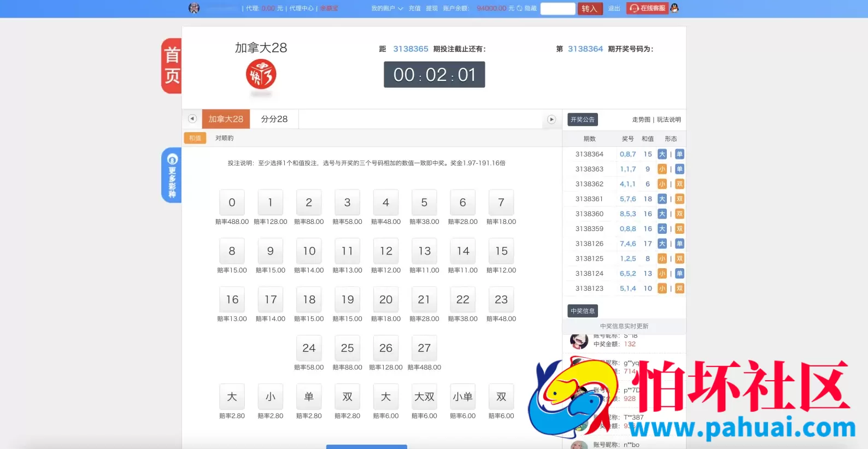The image size is (868, 449).
Task: Click the 加拿大28 game logo
Action: click(x=261, y=75)
